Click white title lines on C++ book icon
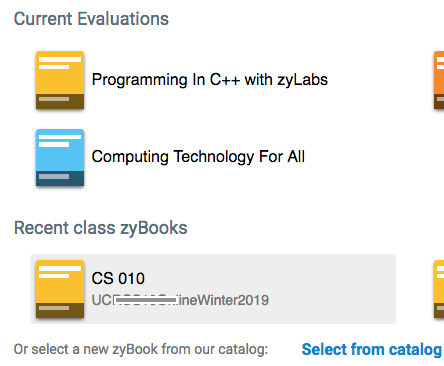The width and height of the screenshot is (444, 366). pos(60,63)
